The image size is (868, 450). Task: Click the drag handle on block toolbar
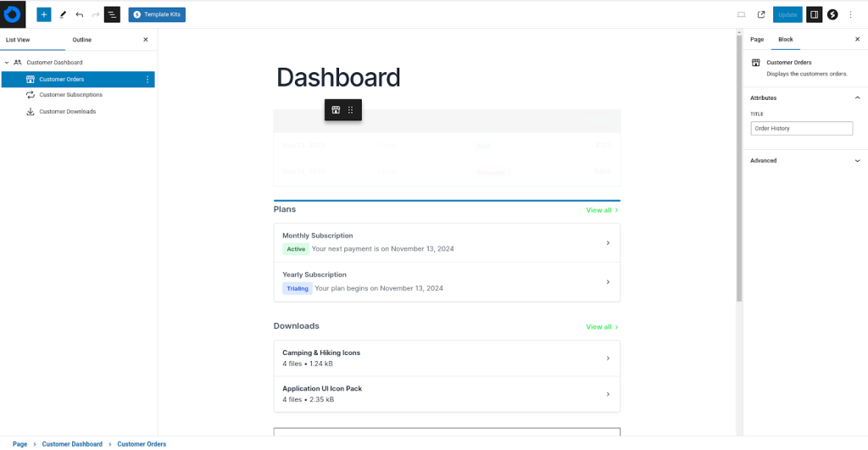(x=351, y=110)
